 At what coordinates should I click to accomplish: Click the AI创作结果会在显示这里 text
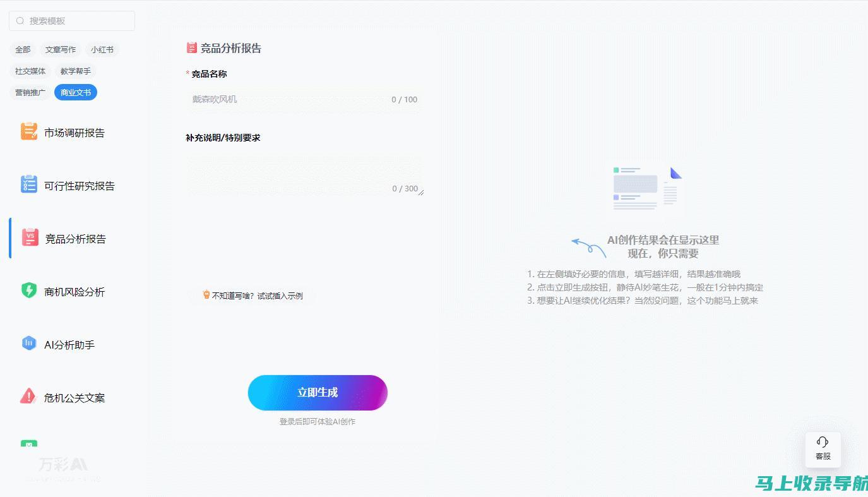[663, 240]
